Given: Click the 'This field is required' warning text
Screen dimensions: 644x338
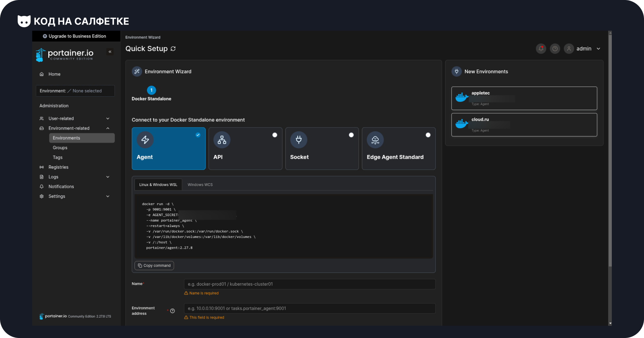Looking at the screenshot, I should pos(207,318).
